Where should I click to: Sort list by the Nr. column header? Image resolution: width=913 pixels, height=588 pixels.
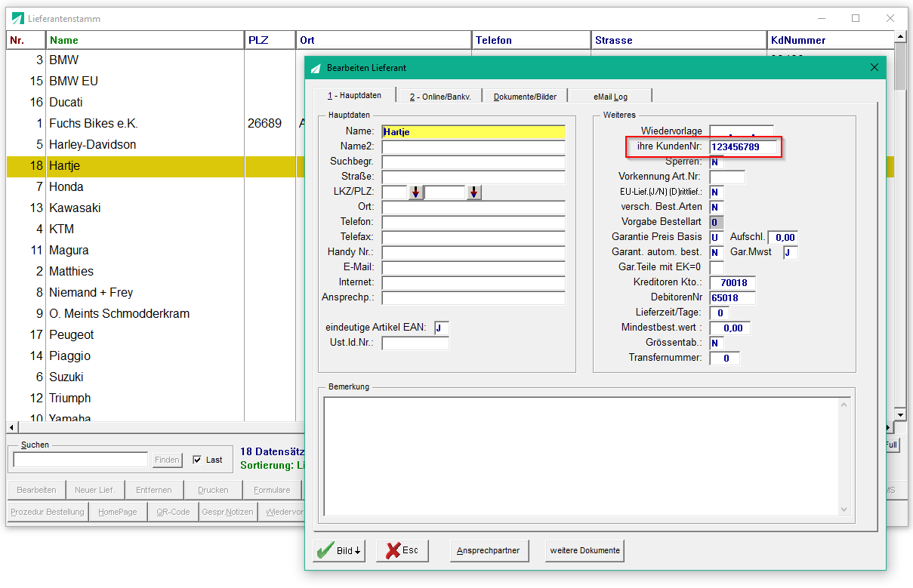pos(26,40)
